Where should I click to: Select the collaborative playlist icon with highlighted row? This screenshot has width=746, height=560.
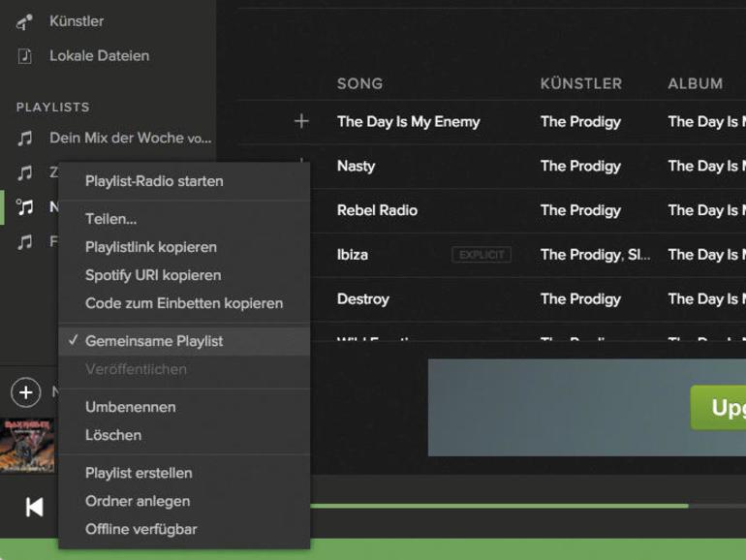click(25, 207)
